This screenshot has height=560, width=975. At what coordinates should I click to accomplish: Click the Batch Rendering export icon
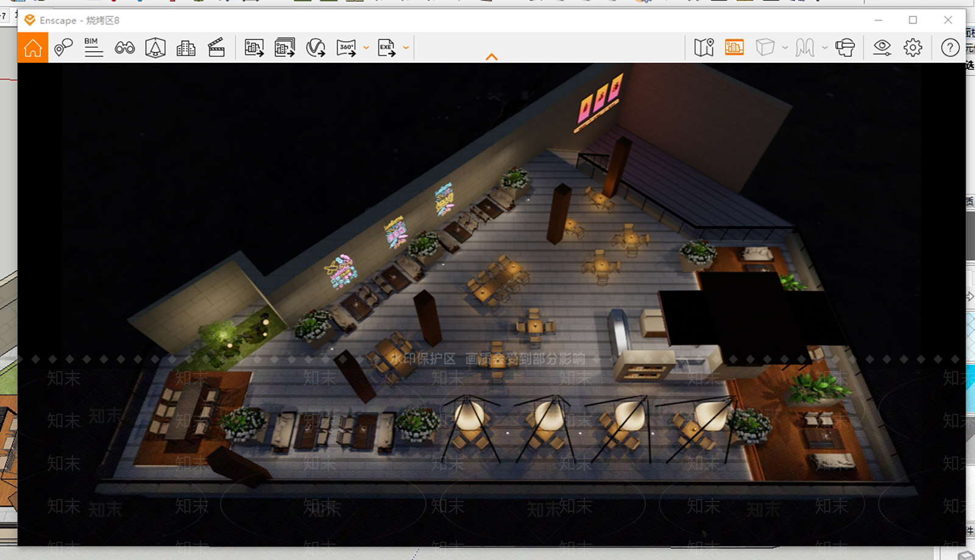[285, 47]
